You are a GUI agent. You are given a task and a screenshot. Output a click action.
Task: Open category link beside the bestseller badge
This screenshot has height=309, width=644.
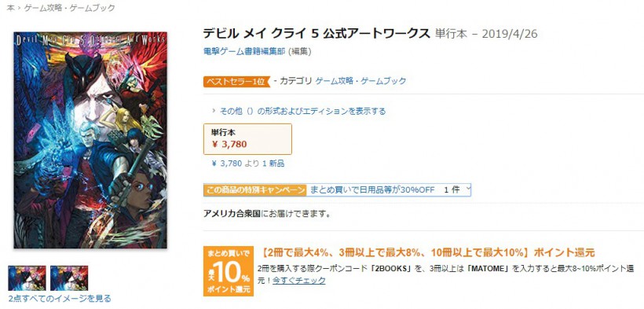pos(360,81)
